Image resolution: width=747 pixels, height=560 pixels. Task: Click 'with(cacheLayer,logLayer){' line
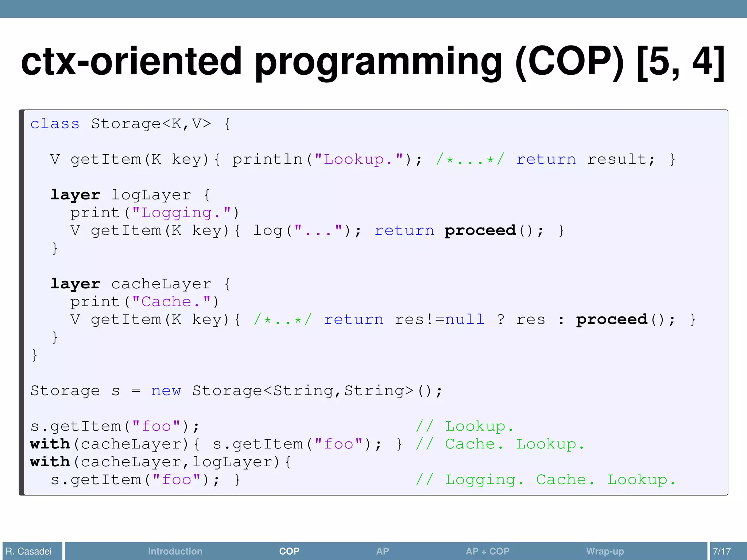[160, 462]
